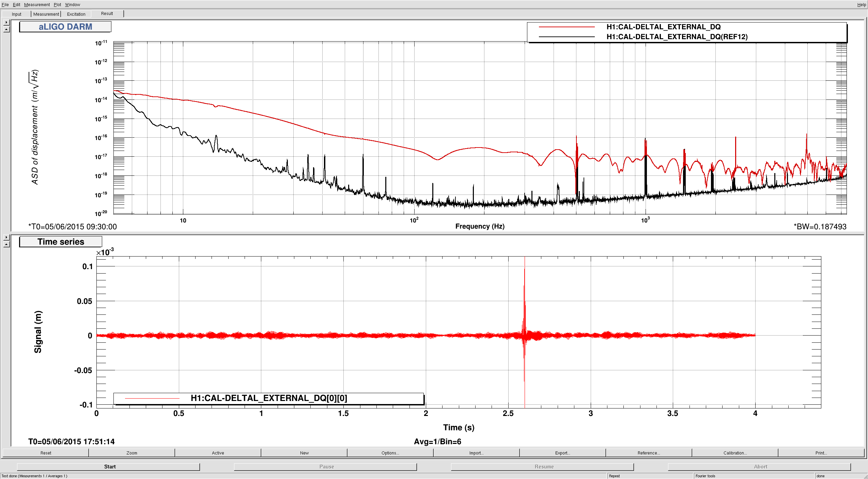Click the Abort button
Screen dimensions: 868x479
coord(759,467)
